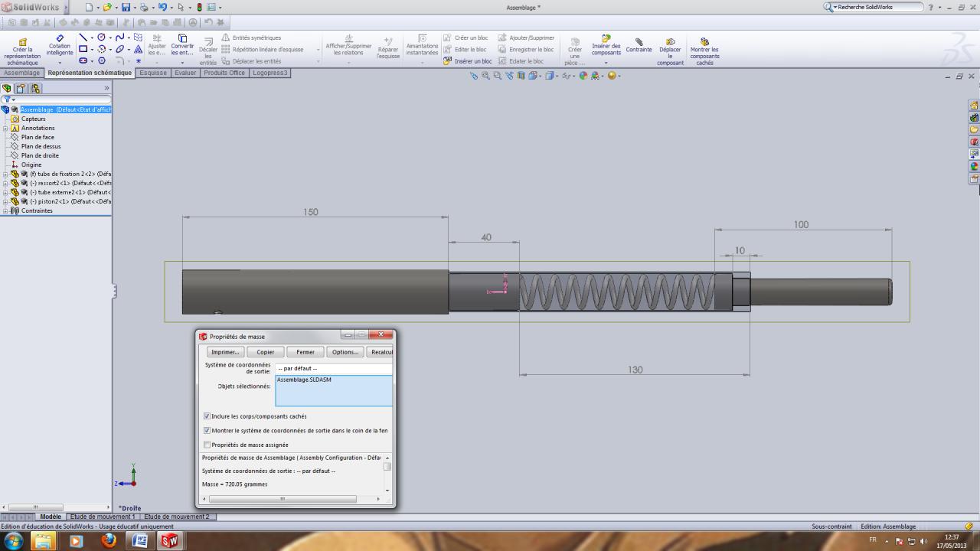Open the Etude de mouvement 2 tab
This screenshot has width=980, height=551.
(x=177, y=517)
